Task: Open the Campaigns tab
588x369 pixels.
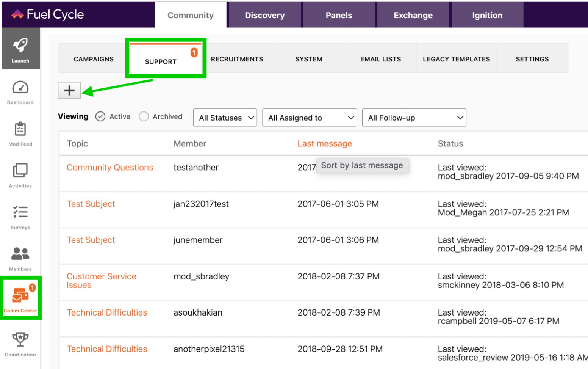Action: [94, 59]
